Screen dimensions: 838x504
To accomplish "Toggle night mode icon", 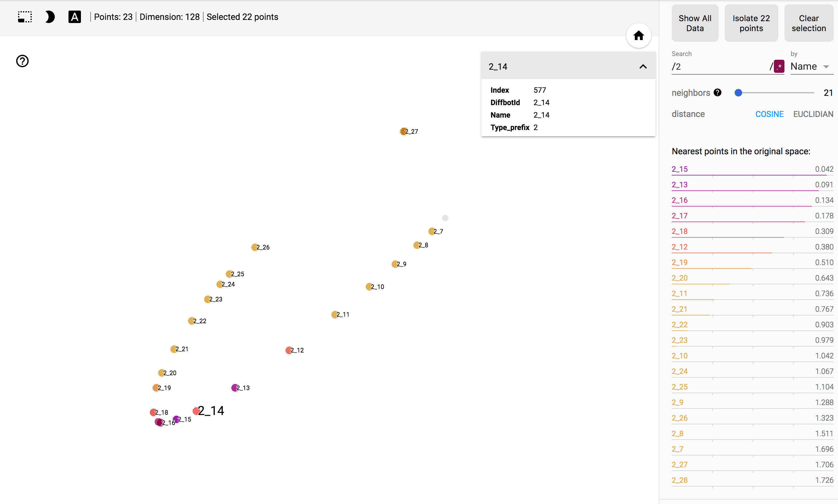I will (49, 16).
